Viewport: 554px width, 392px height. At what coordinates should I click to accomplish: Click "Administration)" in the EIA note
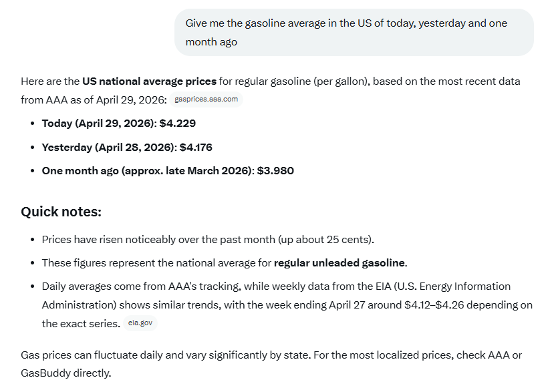[79, 305]
